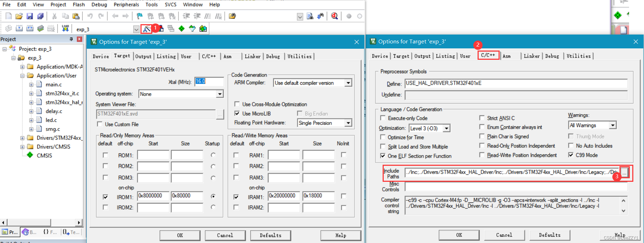Click the Pack Installer icon
This screenshot has width=644, height=243.
203,28
